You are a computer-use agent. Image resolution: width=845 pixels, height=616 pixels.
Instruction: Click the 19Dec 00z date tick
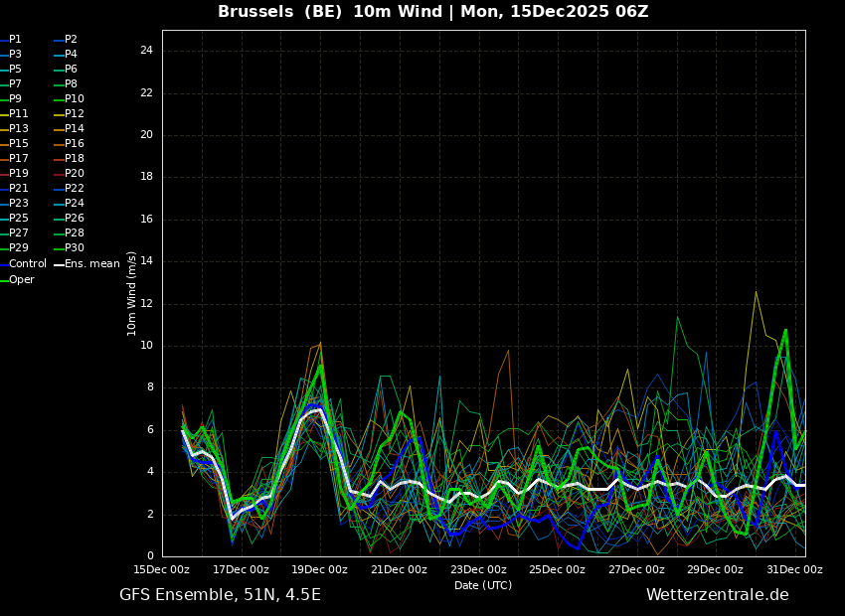coord(320,569)
